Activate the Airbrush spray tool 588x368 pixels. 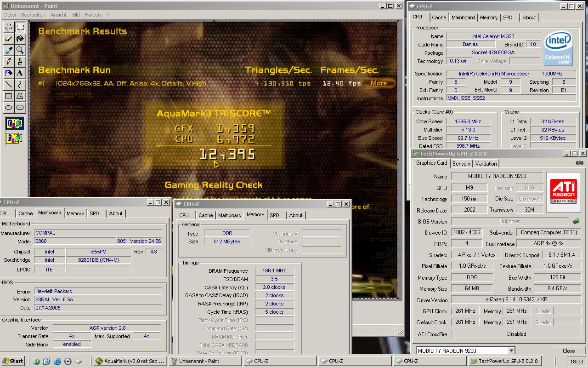pyautogui.click(x=9, y=73)
